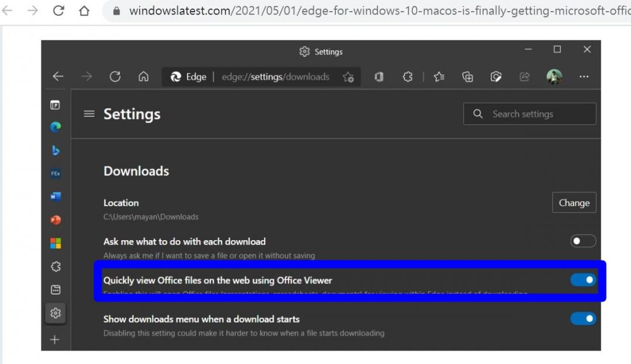631x364 pixels.
Task: Click Change button for download location
Action: click(574, 203)
